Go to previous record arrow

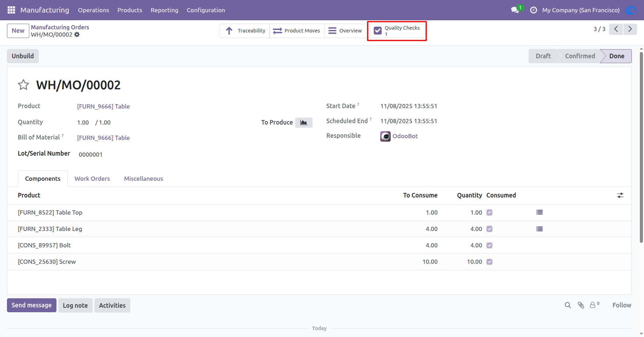pyautogui.click(x=616, y=29)
